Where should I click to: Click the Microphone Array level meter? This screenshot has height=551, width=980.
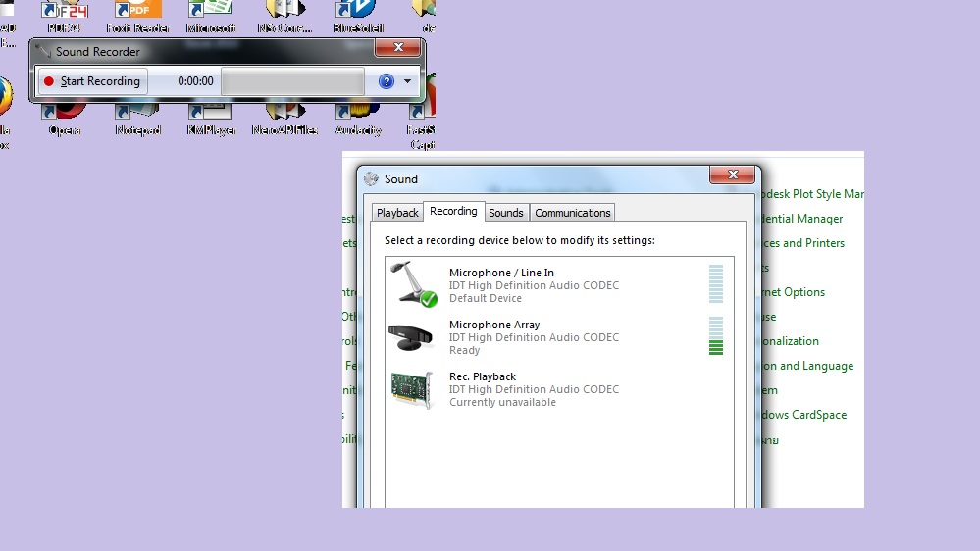point(716,336)
